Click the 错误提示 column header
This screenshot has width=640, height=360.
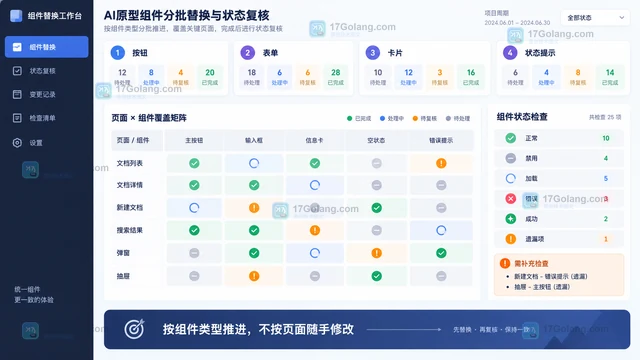click(441, 140)
